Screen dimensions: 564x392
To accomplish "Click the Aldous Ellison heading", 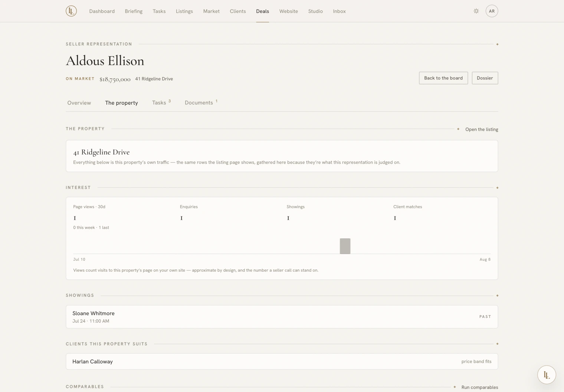I will [105, 61].
